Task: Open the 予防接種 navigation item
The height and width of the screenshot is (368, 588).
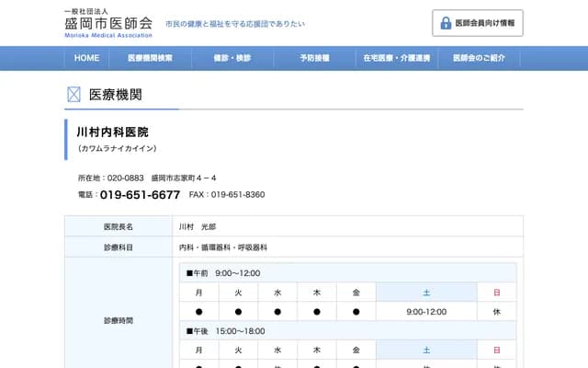Action: [x=314, y=58]
